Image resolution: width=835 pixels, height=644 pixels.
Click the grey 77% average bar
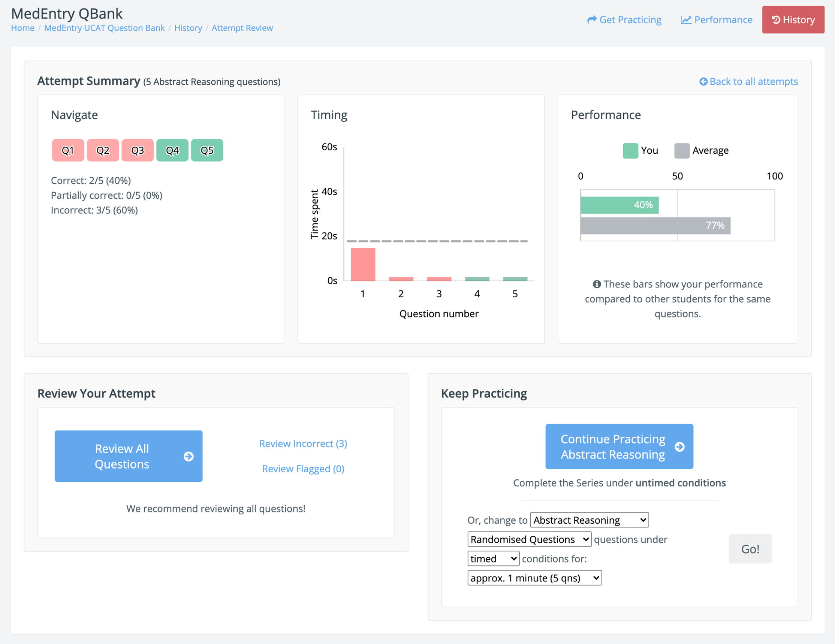click(655, 226)
